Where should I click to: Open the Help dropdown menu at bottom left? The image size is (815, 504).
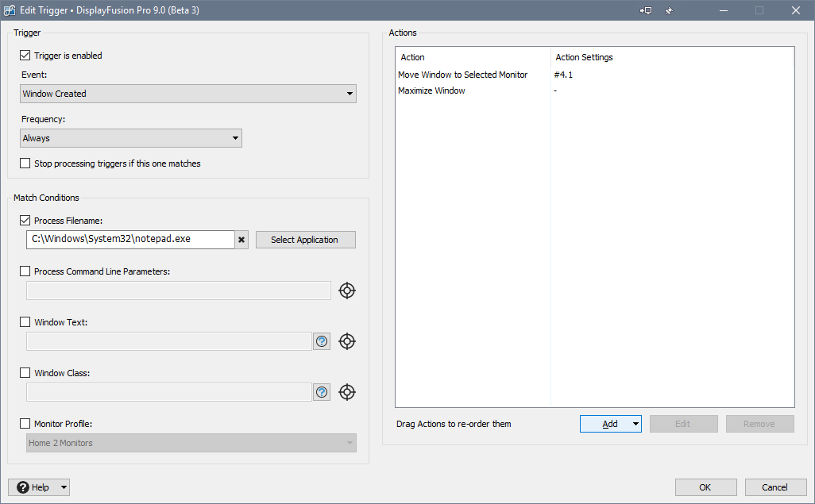[39, 487]
